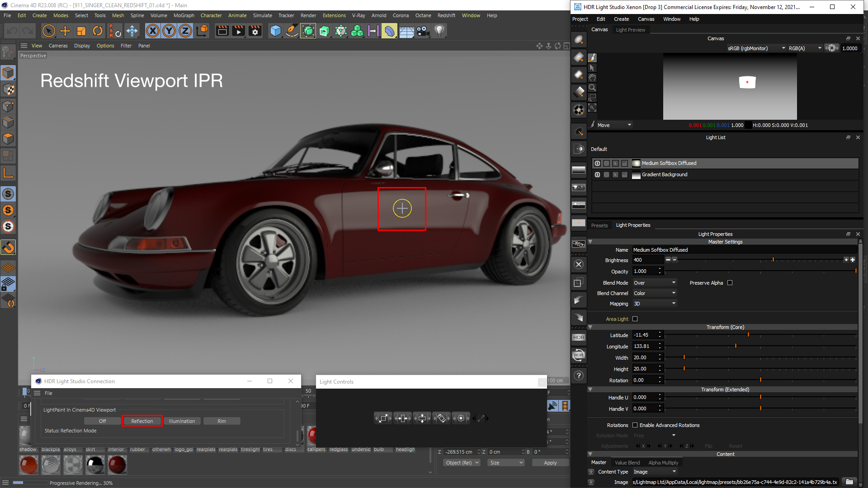The height and width of the screenshot is (488, 868).
Task: Add a Light object via bulb icon
Action: coord(439,31)
